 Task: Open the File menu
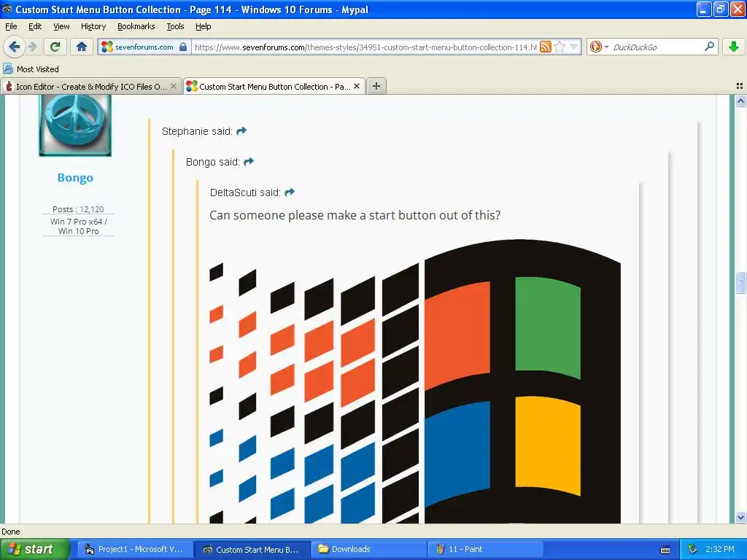(11, 26)
